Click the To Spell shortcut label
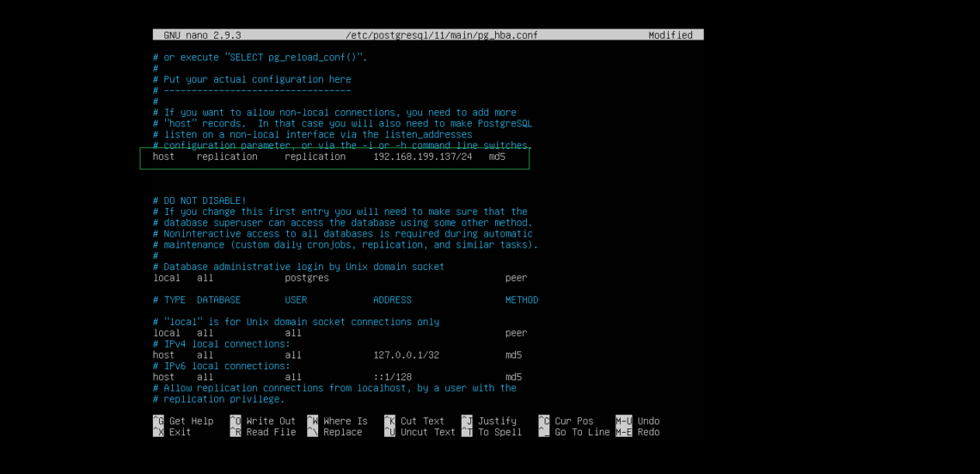The image size is (980, 474). [x=499, y=433]
